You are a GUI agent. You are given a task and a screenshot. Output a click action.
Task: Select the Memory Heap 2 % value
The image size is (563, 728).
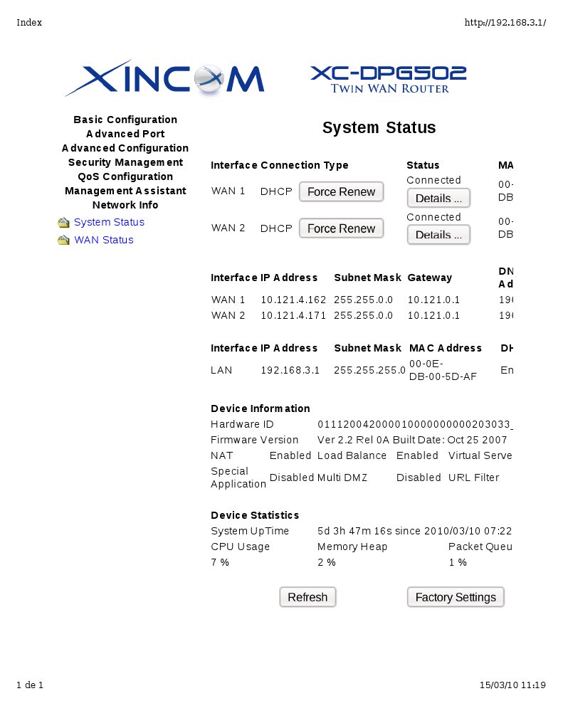(327, 562)
